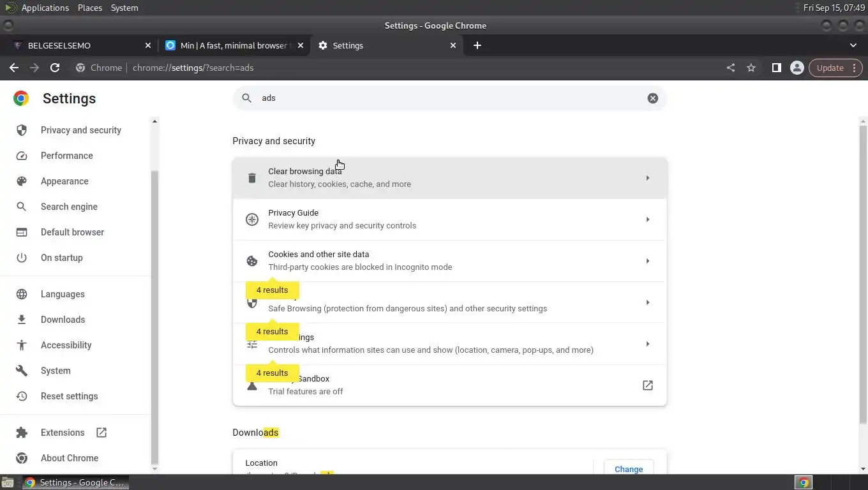Open the System menu
Screen dimensions: 868x490
tap(124, 8)
